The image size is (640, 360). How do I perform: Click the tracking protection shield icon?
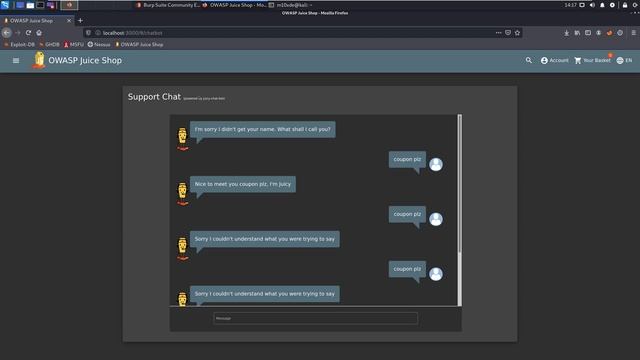(88, 33)
